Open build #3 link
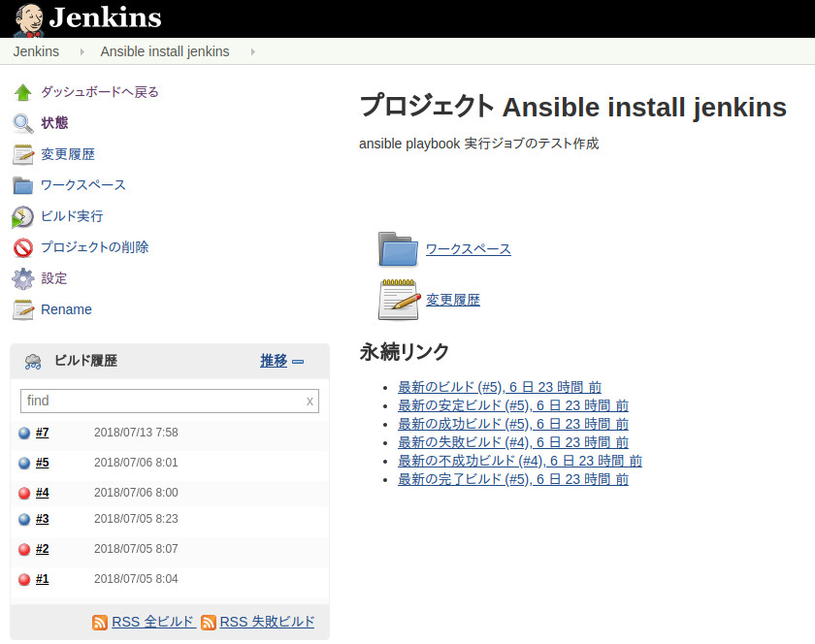 click(42, 519)
